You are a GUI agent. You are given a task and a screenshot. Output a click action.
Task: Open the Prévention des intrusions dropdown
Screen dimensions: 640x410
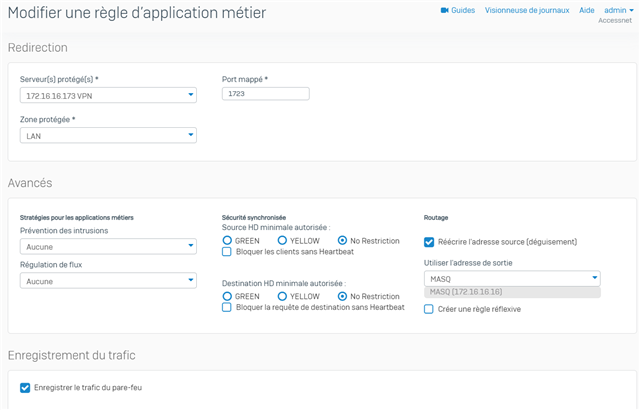tap(108, 246)
